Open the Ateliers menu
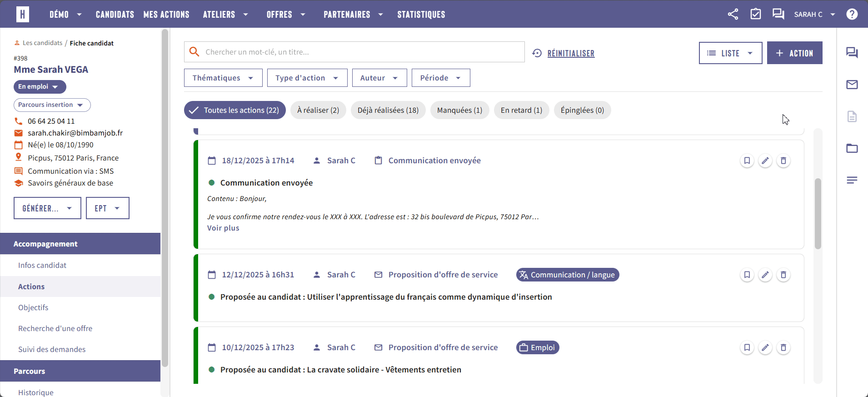This screenshot has height=397, width=868. (x=225, y=15)
